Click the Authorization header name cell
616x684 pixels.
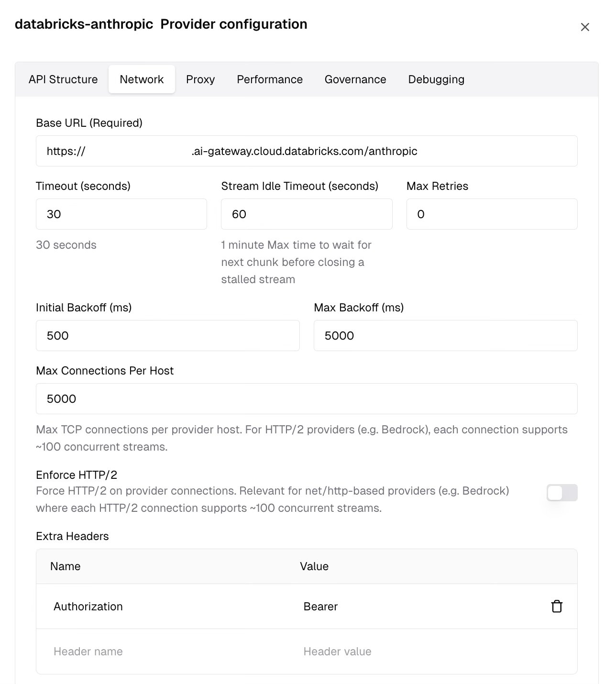[x=167, y=607]
